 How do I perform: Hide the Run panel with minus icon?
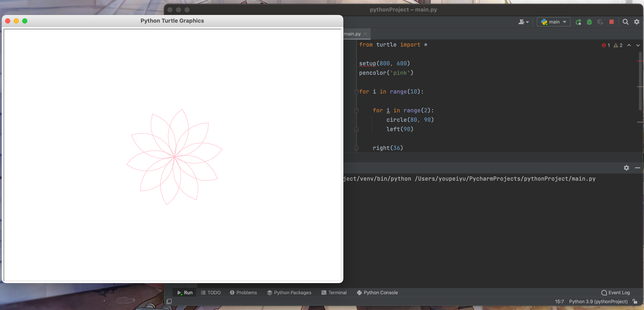pos(637,168)
